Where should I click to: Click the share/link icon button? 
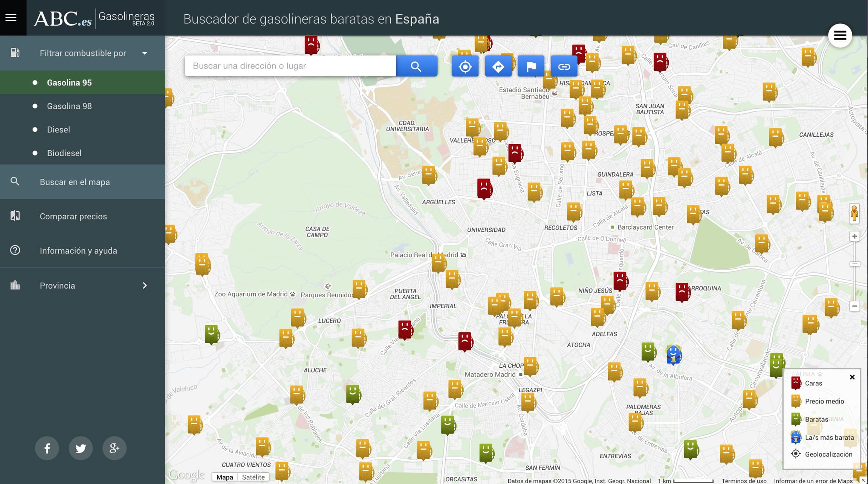point(563,65)
